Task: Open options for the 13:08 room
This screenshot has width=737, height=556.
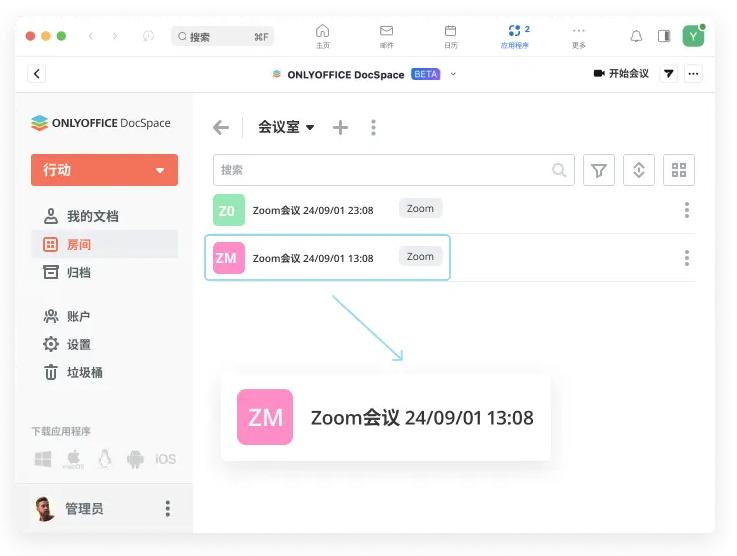Action: (687, 258)
